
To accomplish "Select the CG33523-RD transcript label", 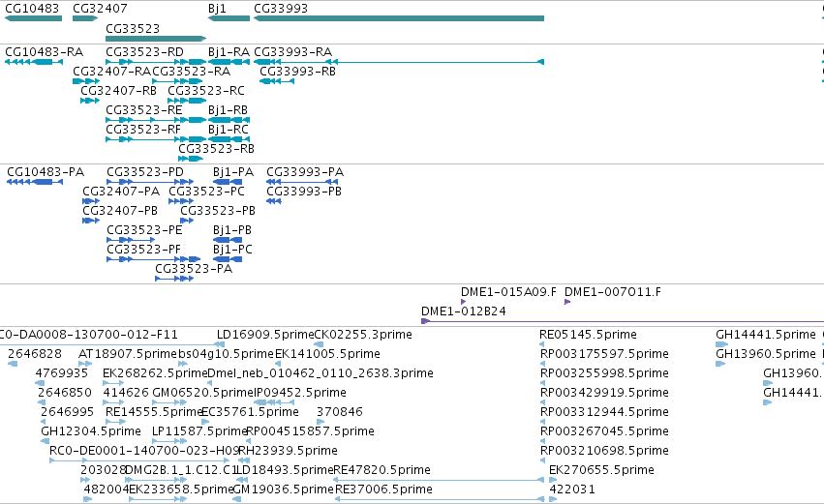I will (144, 52).
